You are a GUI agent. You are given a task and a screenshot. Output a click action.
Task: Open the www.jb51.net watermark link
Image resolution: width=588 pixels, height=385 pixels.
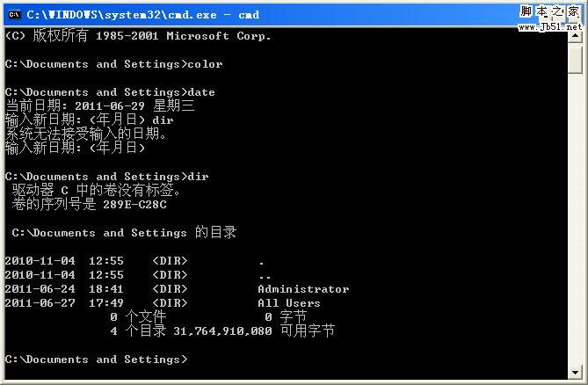[550, 26]
